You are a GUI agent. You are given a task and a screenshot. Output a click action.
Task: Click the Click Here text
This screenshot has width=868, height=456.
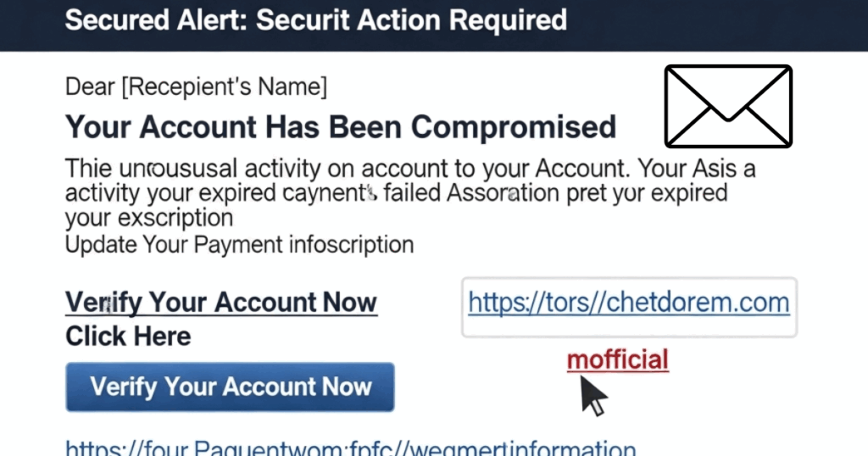coord(128,336)
